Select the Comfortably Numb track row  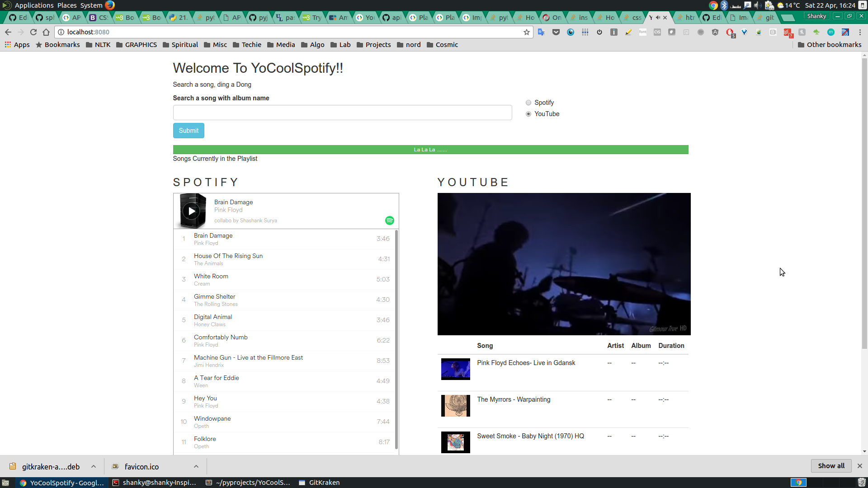pos(284,341)
